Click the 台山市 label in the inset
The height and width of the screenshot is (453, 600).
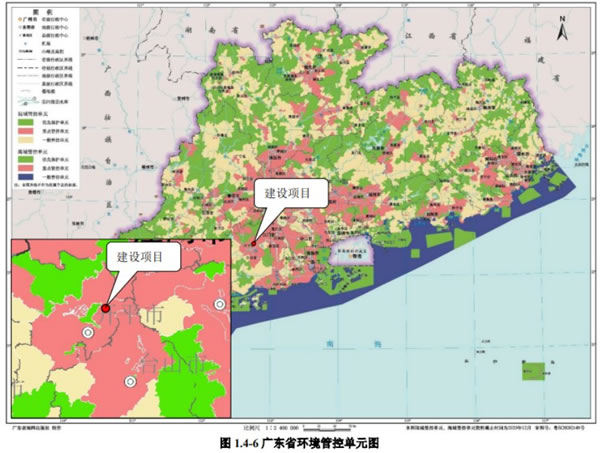(x=170, y=362)
